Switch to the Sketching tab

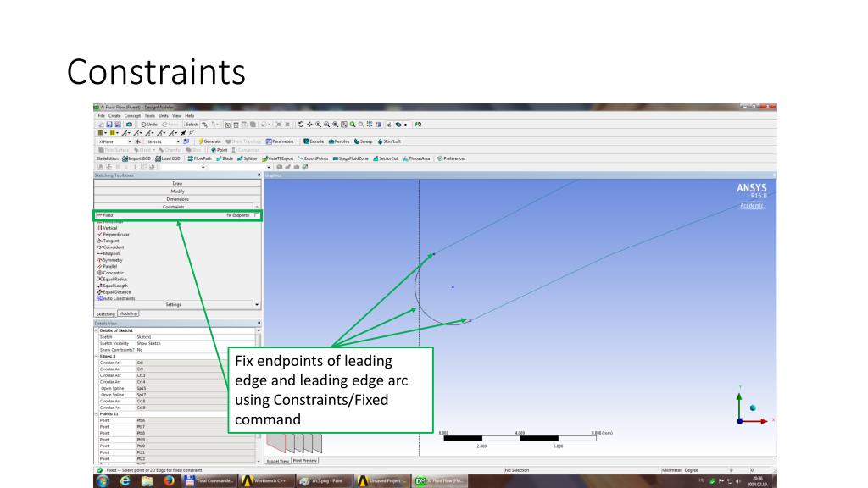click(106, 313)
